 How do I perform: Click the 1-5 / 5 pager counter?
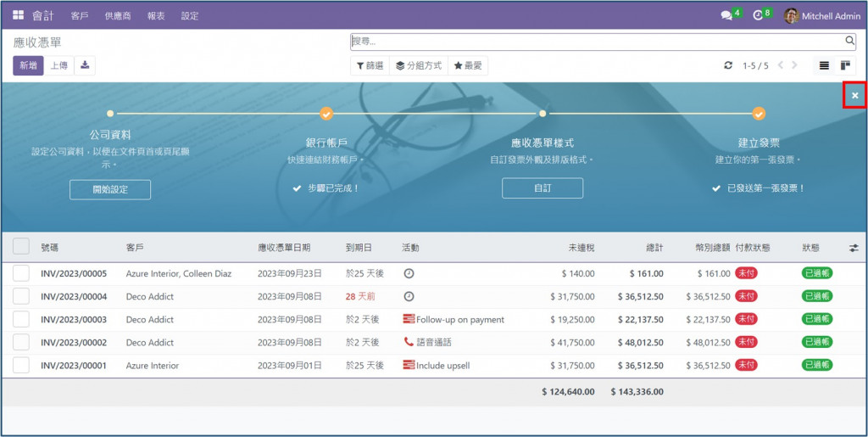755,65
